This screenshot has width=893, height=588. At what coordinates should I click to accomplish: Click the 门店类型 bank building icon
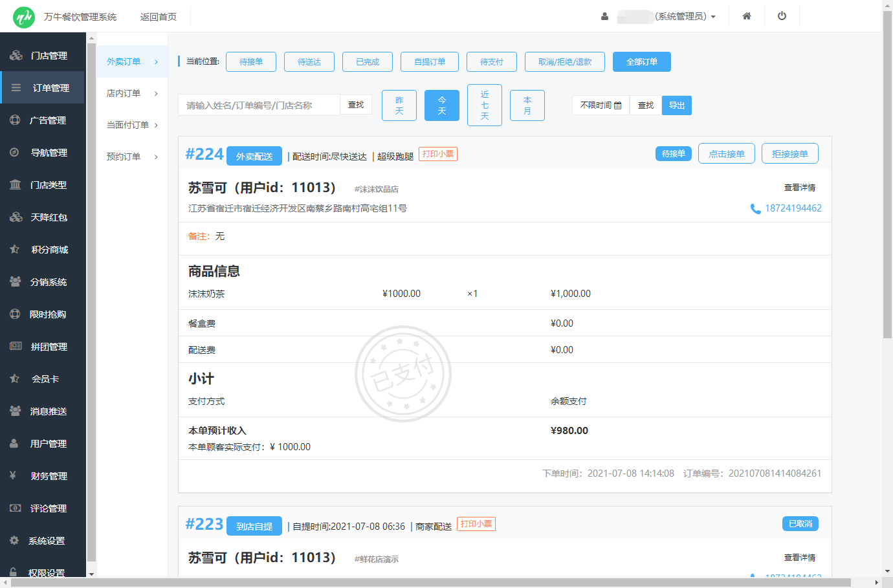[x=15, y=185]
